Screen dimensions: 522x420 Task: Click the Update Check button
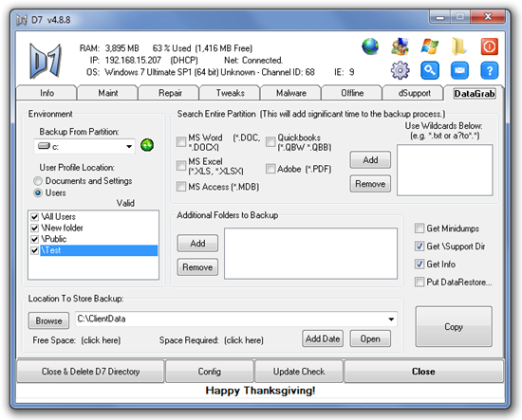(299, 371)
